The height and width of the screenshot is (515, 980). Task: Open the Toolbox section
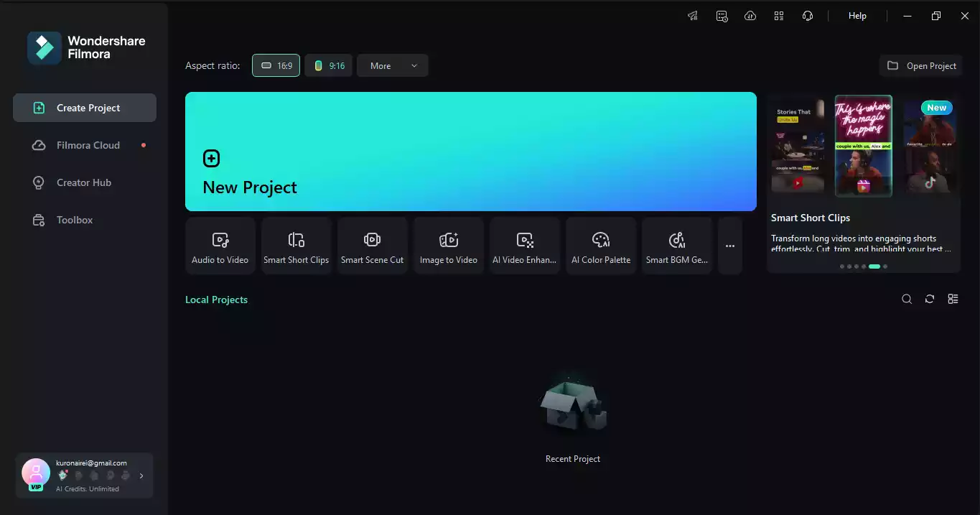(85, 220)
